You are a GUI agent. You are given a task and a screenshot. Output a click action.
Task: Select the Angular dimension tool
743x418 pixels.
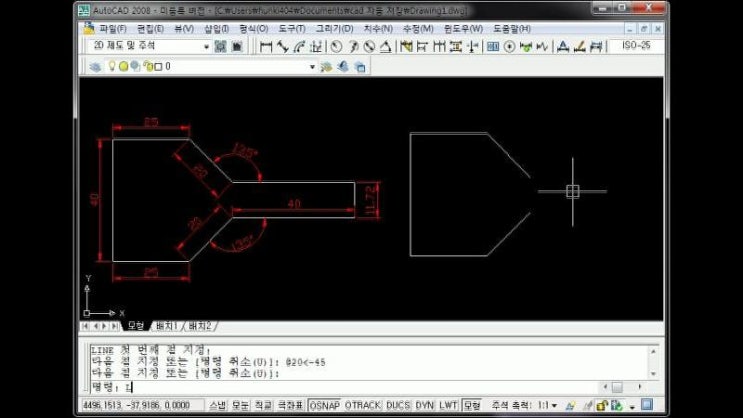[x=385, y=46]
